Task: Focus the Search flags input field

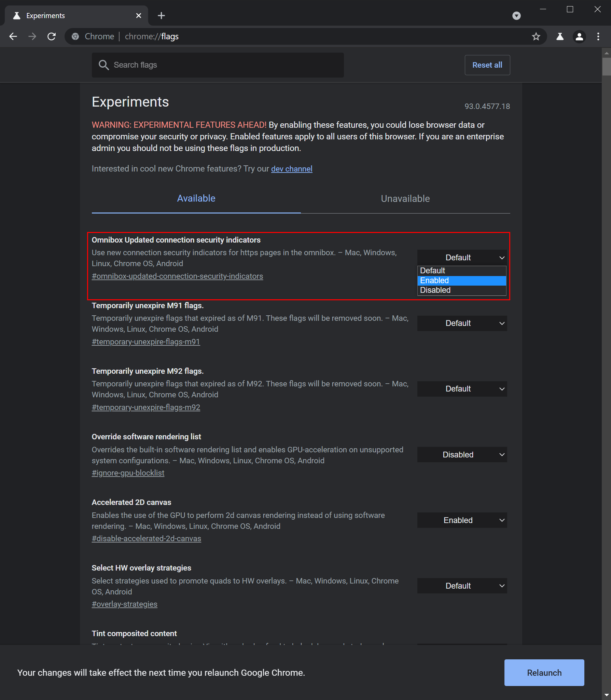Action: click(218, 65)
